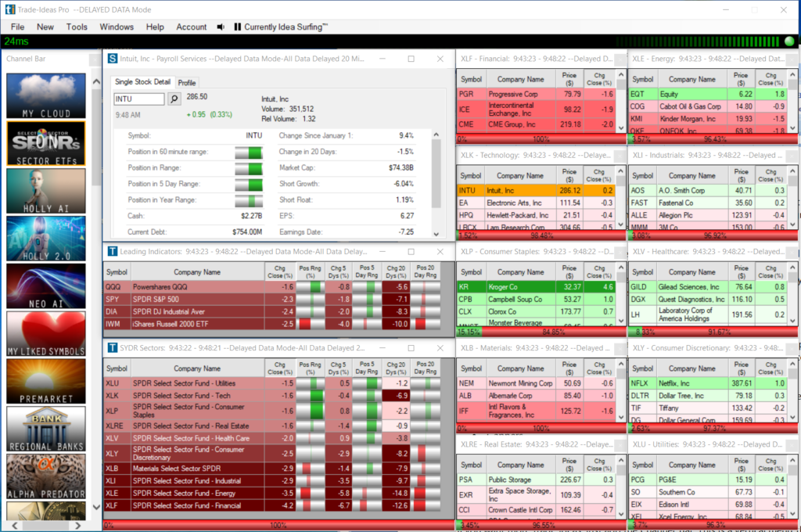
Task: Switch to the Profile tab
Action: pyautogui.click(x=187, y=83)
